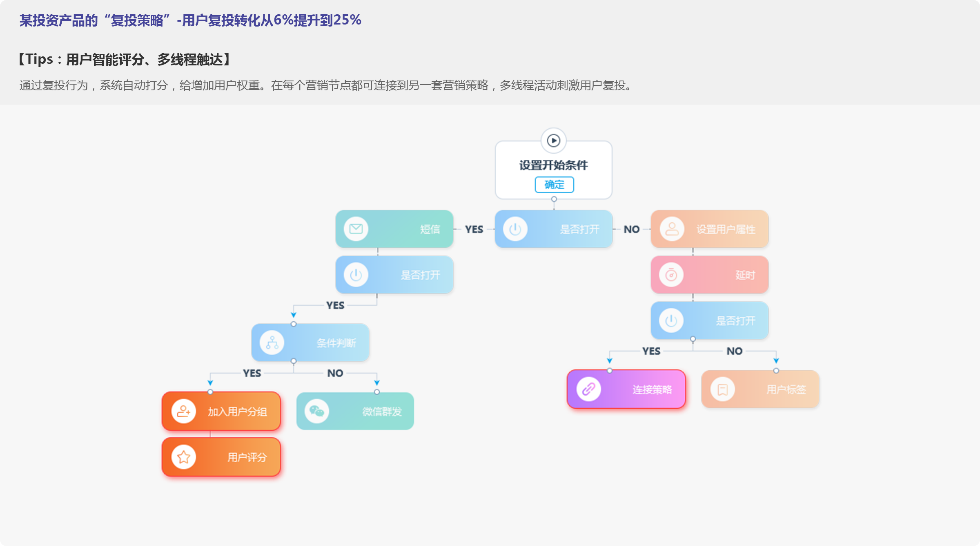Select the 用户评分 node label
The width and height of the screenshot is (980, 546).
click(x=247, y=457)
